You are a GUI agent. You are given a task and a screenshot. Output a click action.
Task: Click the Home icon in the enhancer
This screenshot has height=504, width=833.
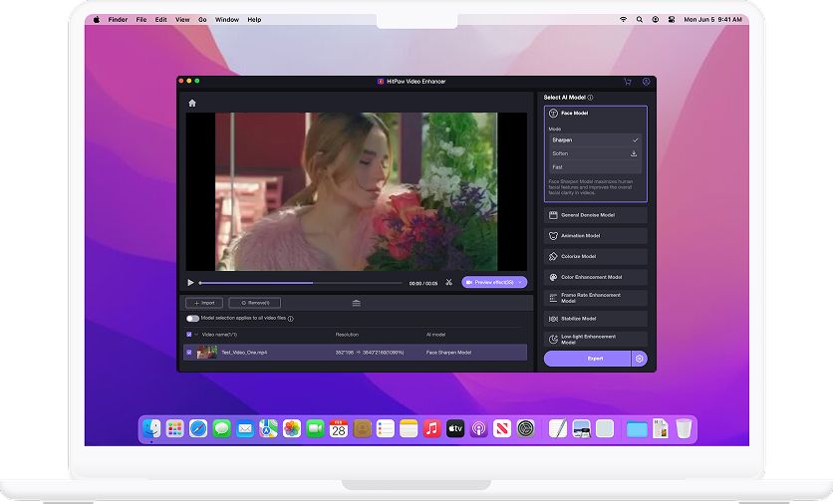(x=192, y=104)
